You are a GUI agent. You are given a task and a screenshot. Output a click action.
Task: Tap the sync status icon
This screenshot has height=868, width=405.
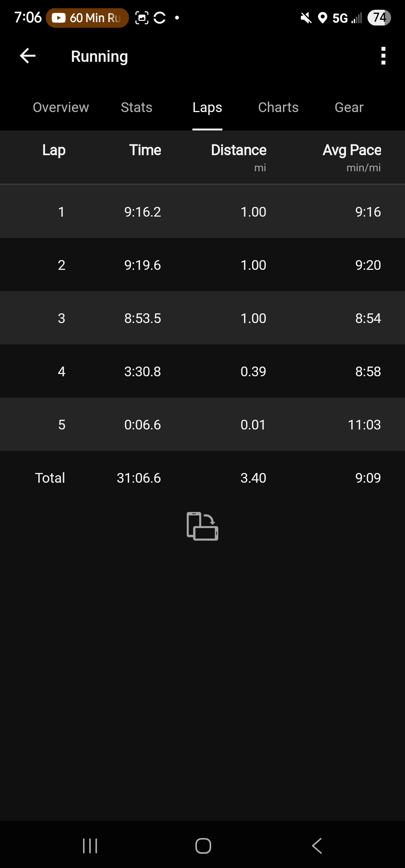point(160,18)
